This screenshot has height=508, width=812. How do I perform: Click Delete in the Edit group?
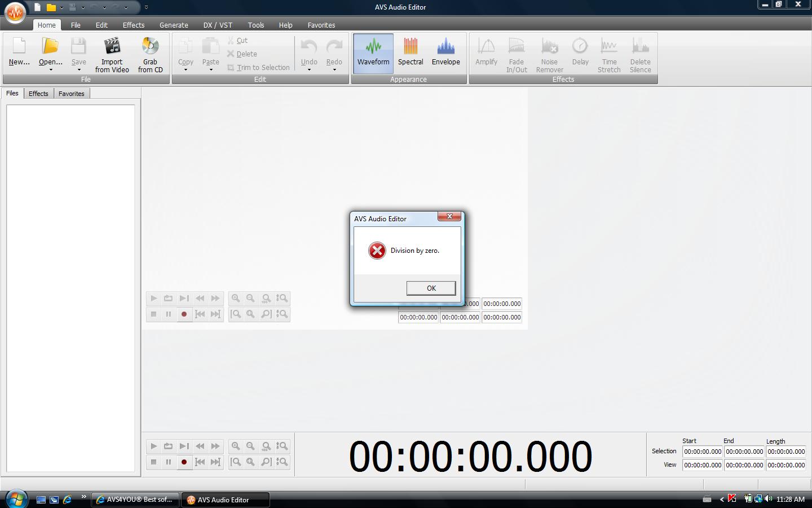[242, 54]
